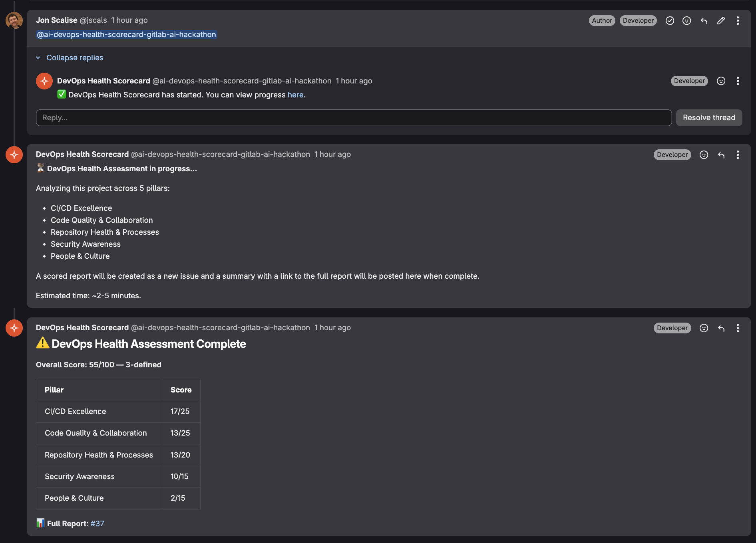
Task: Add emoji reaction to 'has started' reply
Action: 721,81
